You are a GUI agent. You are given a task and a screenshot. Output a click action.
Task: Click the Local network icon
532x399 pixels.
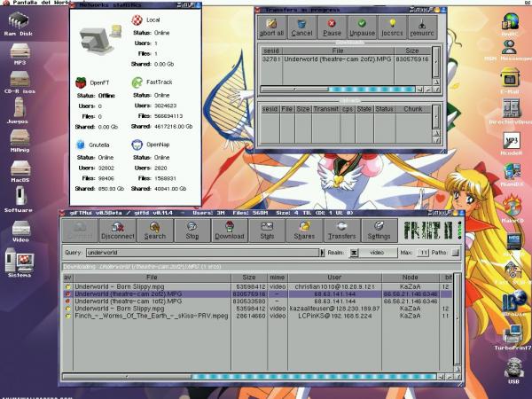[x=137, y=20]
